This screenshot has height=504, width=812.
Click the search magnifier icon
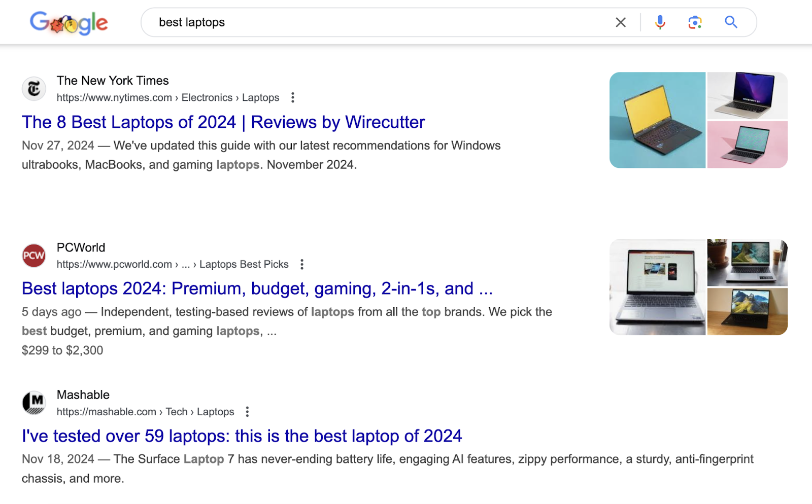[x=731, y=22]
